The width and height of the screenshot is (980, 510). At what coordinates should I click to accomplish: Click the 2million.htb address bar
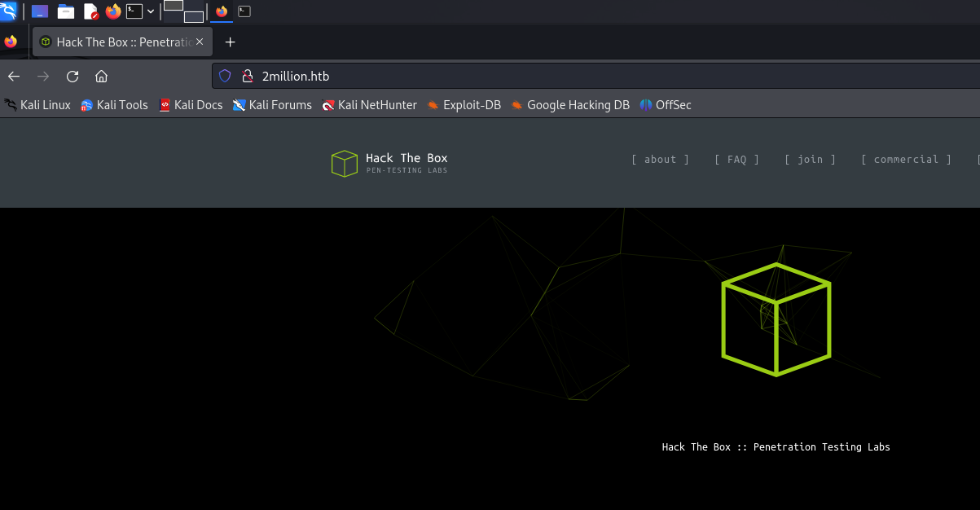tap(489, 77)
